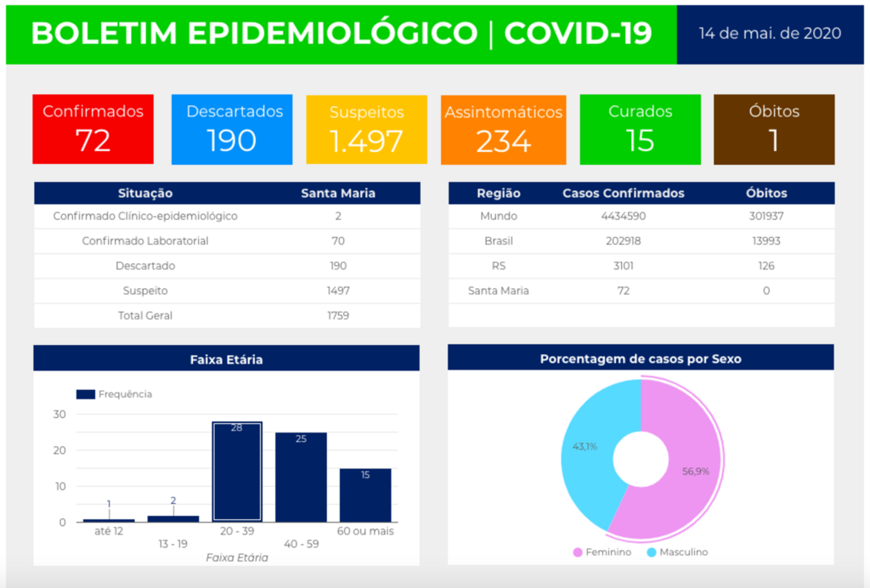Click the green Curados 15 card
870x588 pixels.
point(640,129)
